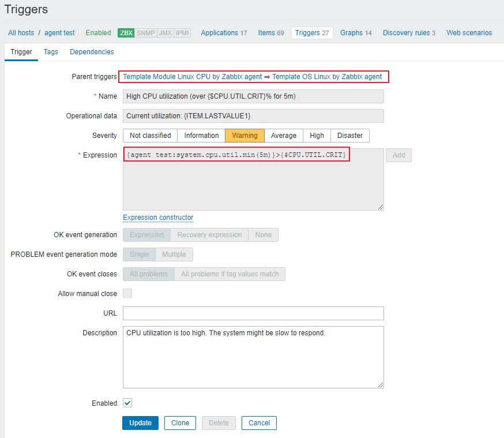
Task: Click inside the Expression text area
Action: [253, 179]
